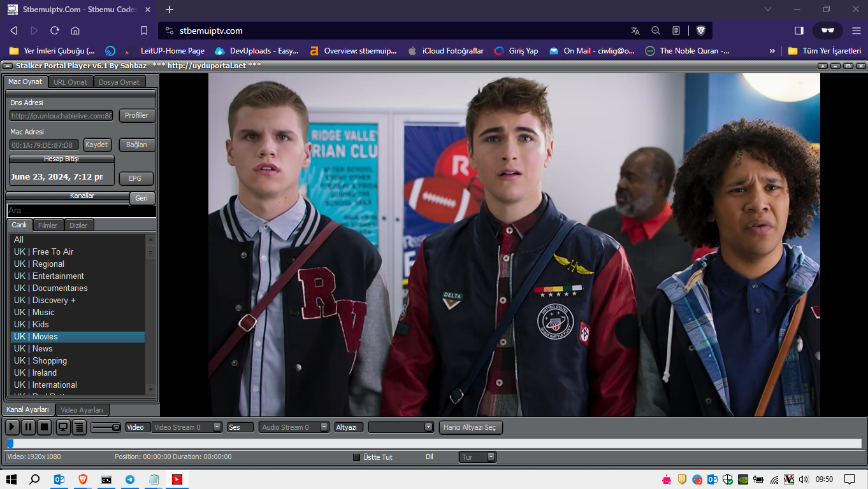Click the video seek progress bar
Viewport: 868px width, 489px height.
pos(434,443)
